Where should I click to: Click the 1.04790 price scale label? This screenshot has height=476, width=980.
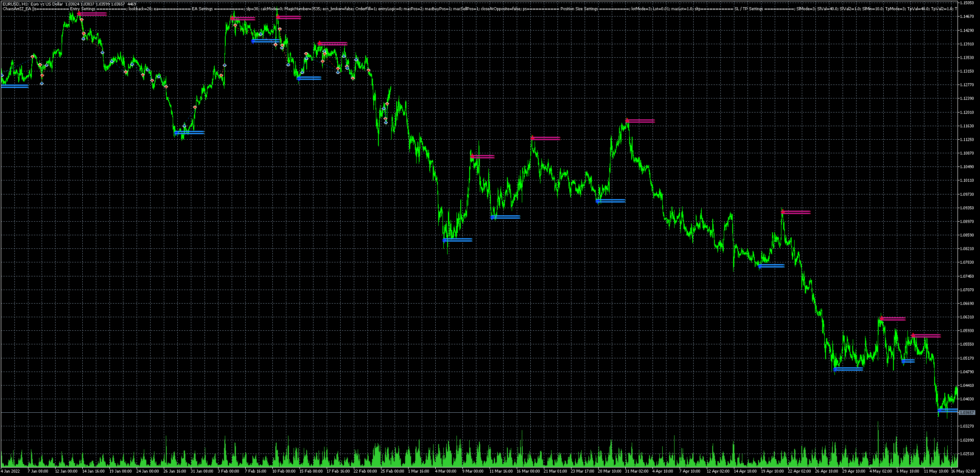click(x=967, y=372)
